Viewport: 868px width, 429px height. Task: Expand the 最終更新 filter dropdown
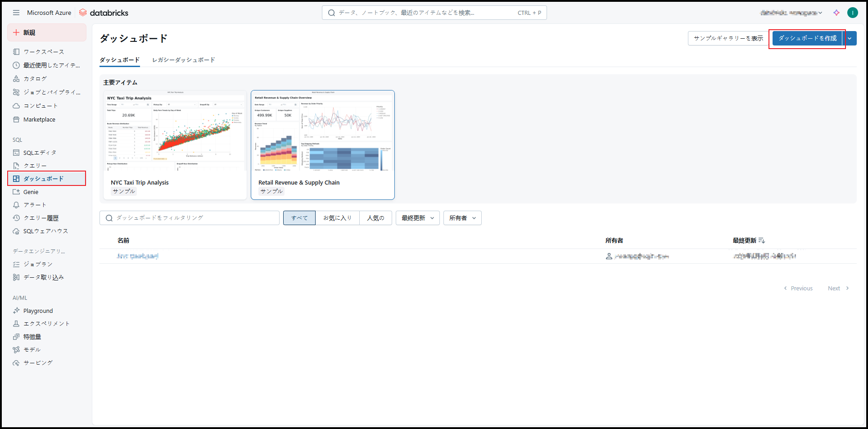418,218
